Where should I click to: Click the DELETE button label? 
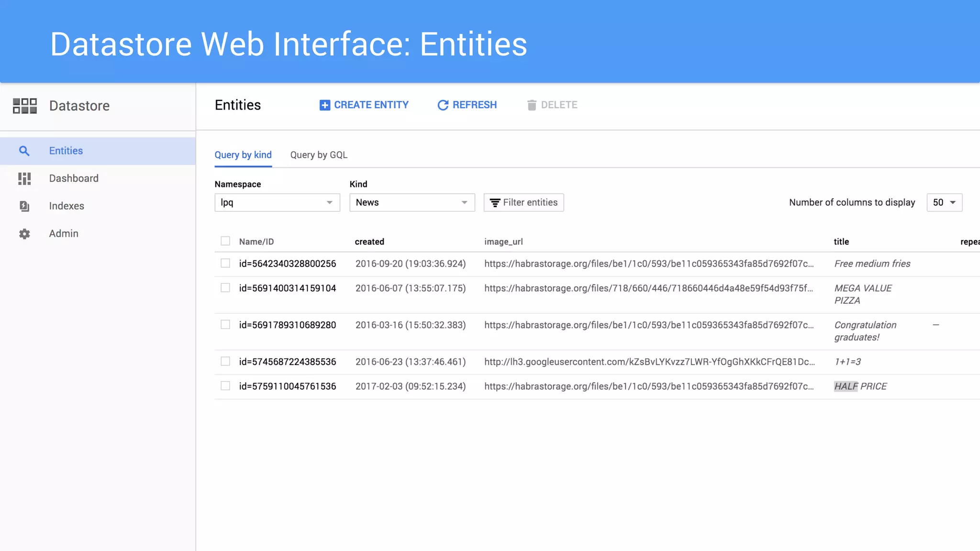coord(559,105)
